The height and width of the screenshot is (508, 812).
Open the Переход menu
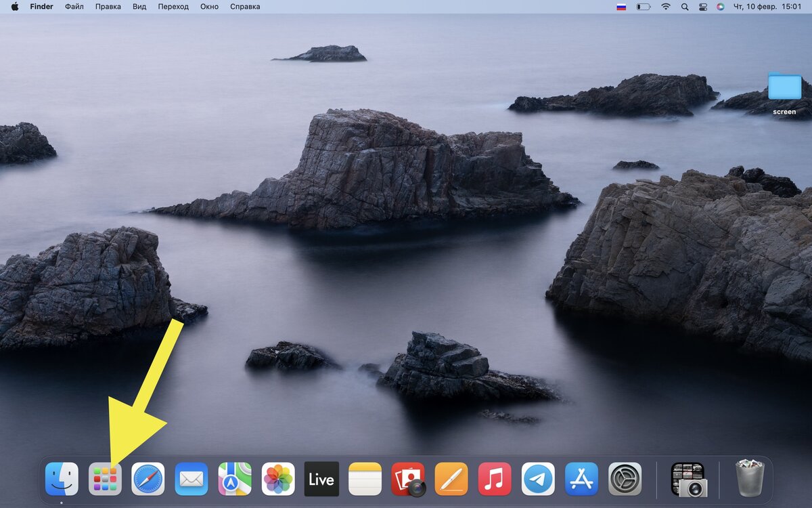click(173, 7)
